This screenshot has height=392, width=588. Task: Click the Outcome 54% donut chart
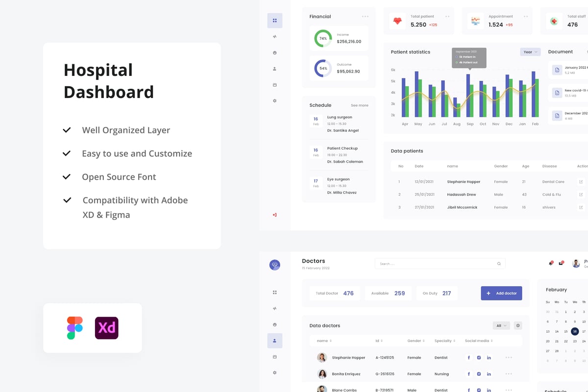pyautogui.click(x=323, y=68)
